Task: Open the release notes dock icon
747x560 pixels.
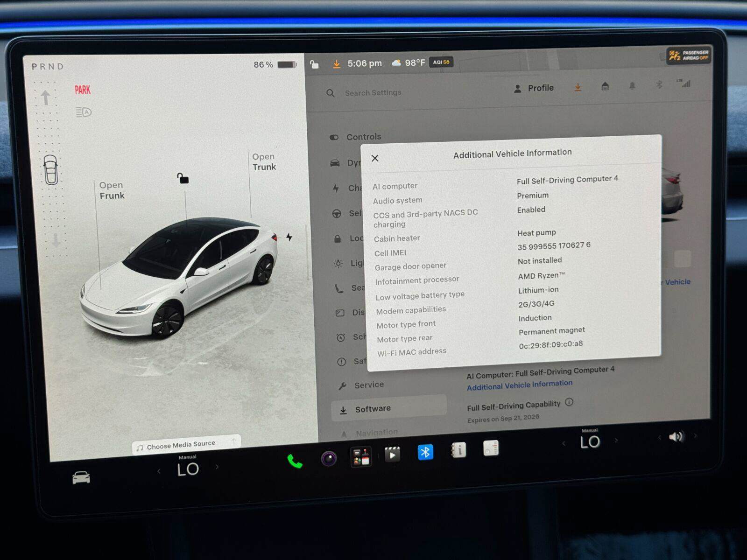Action: pyautogui.click(x=491, y=448)
